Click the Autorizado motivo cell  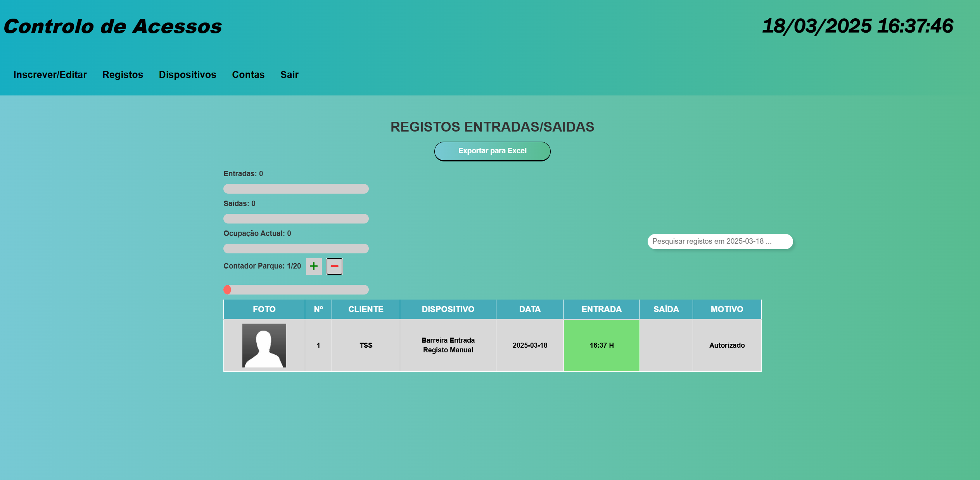(x=727, y=345)
